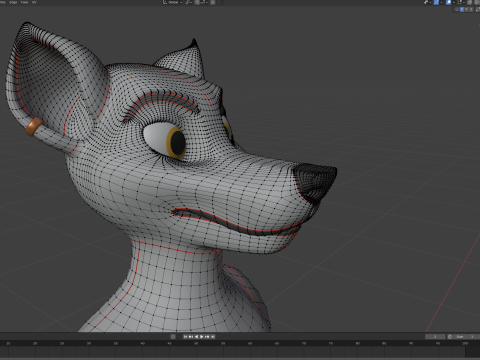
Task: Enable Y axis mesh mirror
Action: pos(466,9)
